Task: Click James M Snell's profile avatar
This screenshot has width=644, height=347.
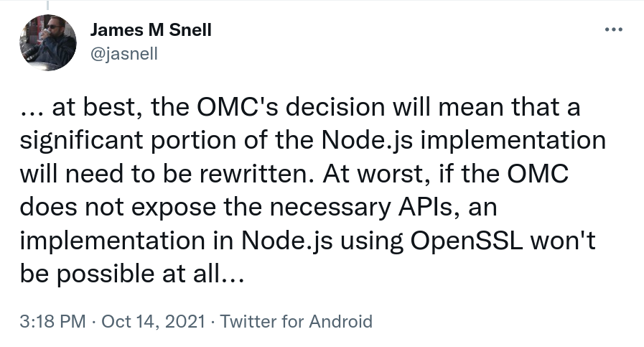Action: pos(48,43)
